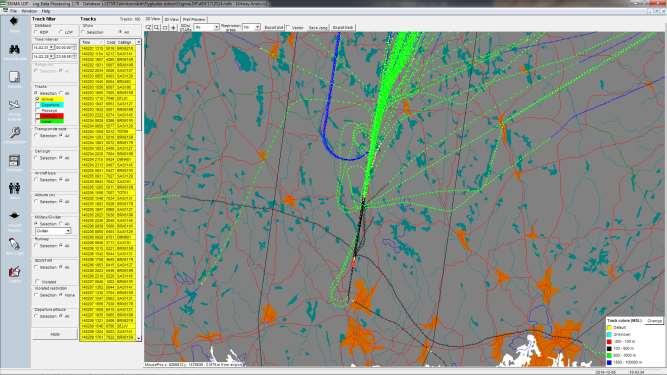
Task: Click the end time spinner in Time interval
Action: [74, 56]
